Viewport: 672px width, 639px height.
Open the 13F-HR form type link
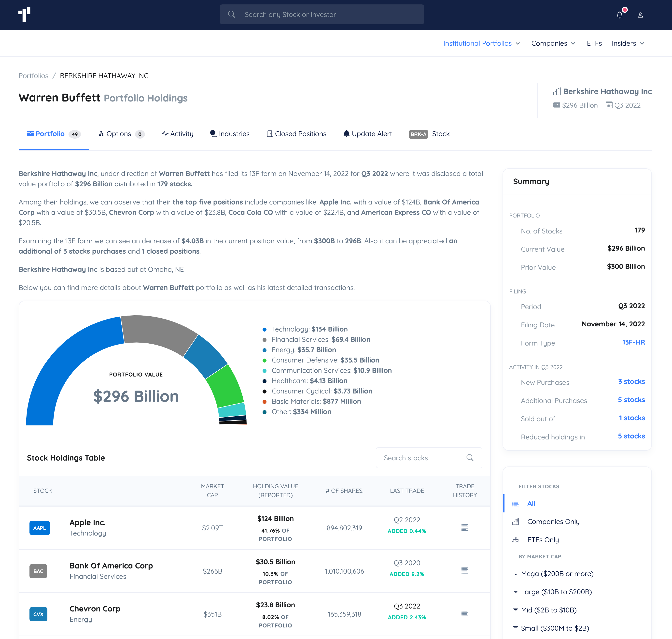pyautogui.click(x=633, y=342)
